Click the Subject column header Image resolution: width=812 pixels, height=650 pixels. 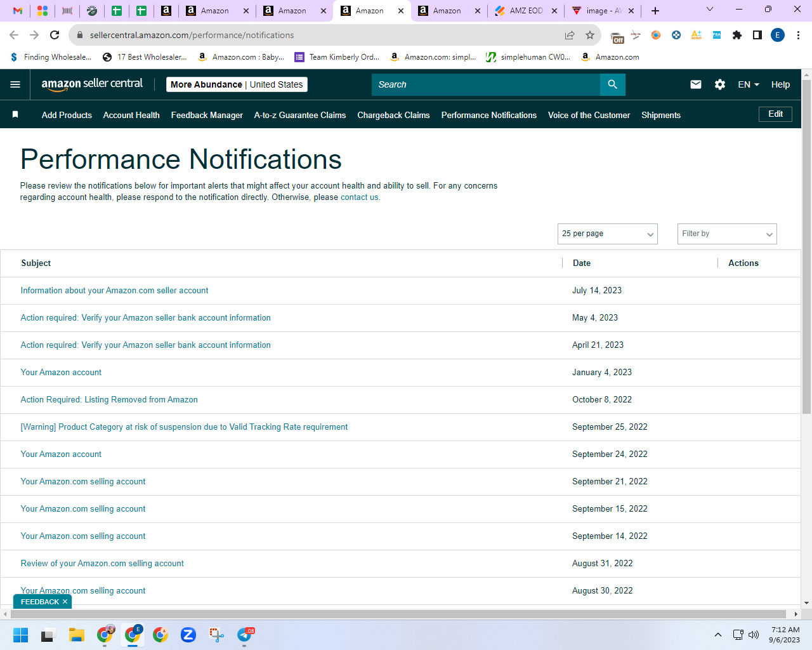(x=36, y=263)
